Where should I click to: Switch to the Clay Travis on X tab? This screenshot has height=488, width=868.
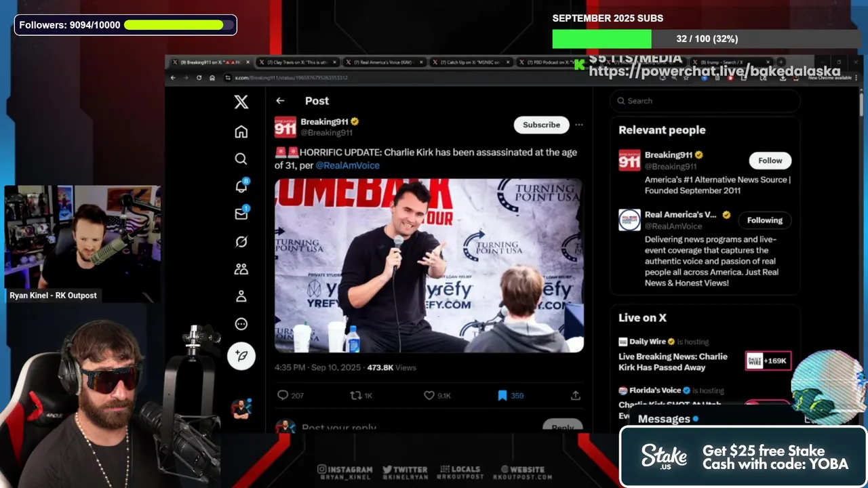(x=297, y=62)
